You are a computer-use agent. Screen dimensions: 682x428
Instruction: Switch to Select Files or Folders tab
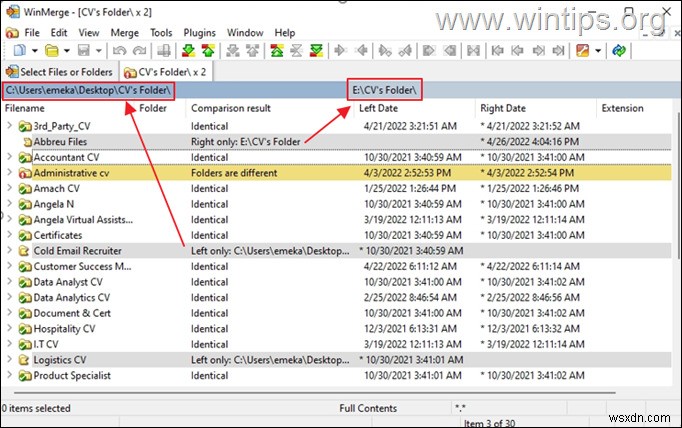(60, 72)
